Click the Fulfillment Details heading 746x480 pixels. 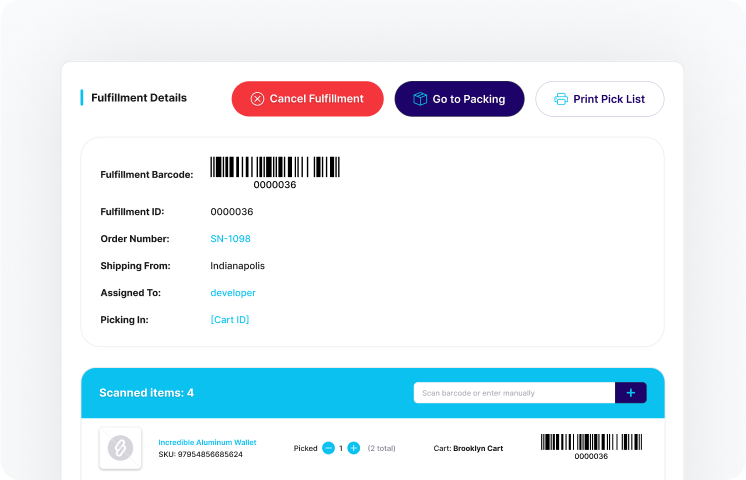[139, 98]
